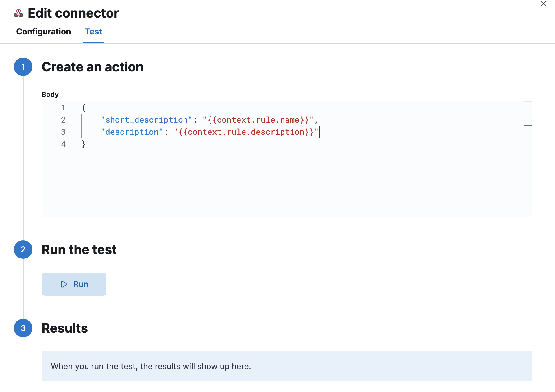
Task: Click the Run button to test the connector
Action: pyautogui.click(x=74, y=284)
